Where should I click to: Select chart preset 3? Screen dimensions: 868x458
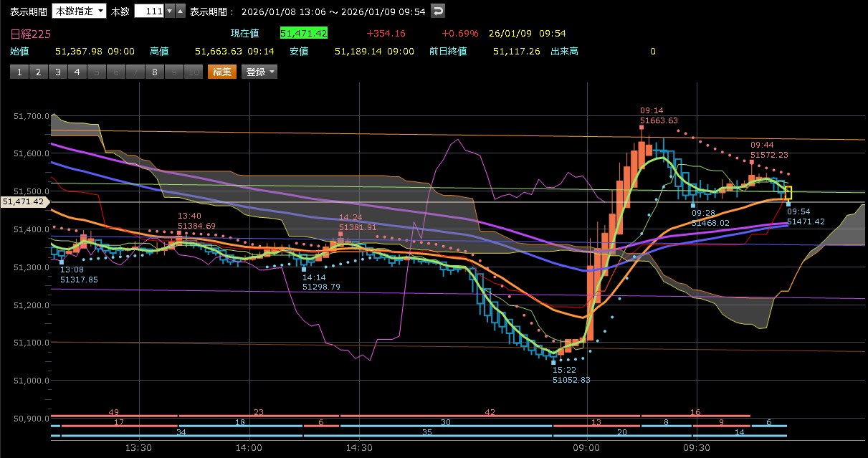click(x=58, y=72)
